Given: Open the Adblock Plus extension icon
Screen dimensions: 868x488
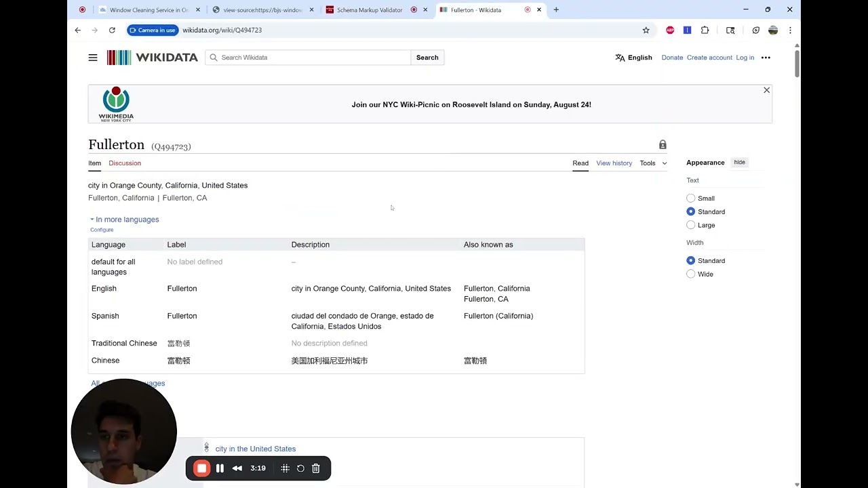Looking at the screenshot, I should tap(670, 30).
